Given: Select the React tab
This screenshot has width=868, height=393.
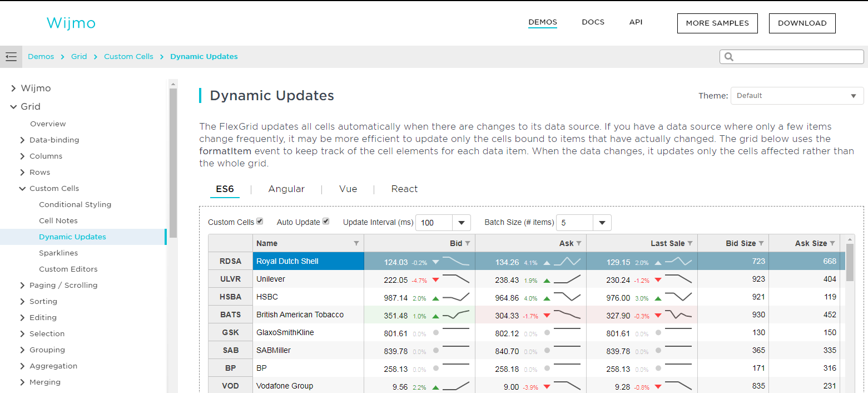Looking at the screenshot, I should tap(404, 189).
